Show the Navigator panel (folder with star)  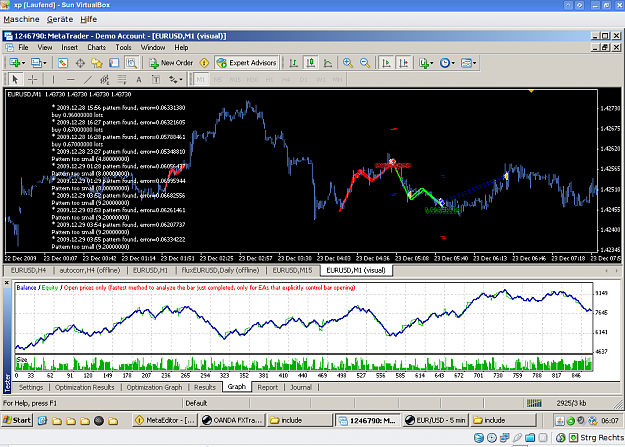(x=97, y=63)
